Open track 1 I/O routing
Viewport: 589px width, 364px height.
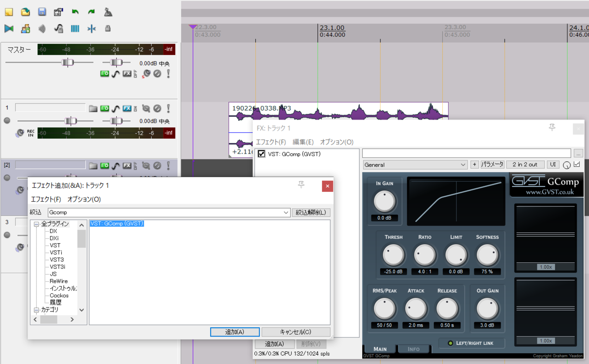click(x=105, y=108)
